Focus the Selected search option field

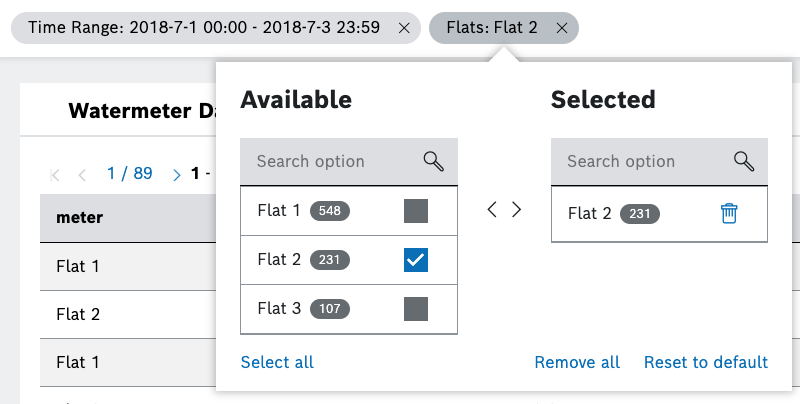pyautogui.click(x=640, y=161)
